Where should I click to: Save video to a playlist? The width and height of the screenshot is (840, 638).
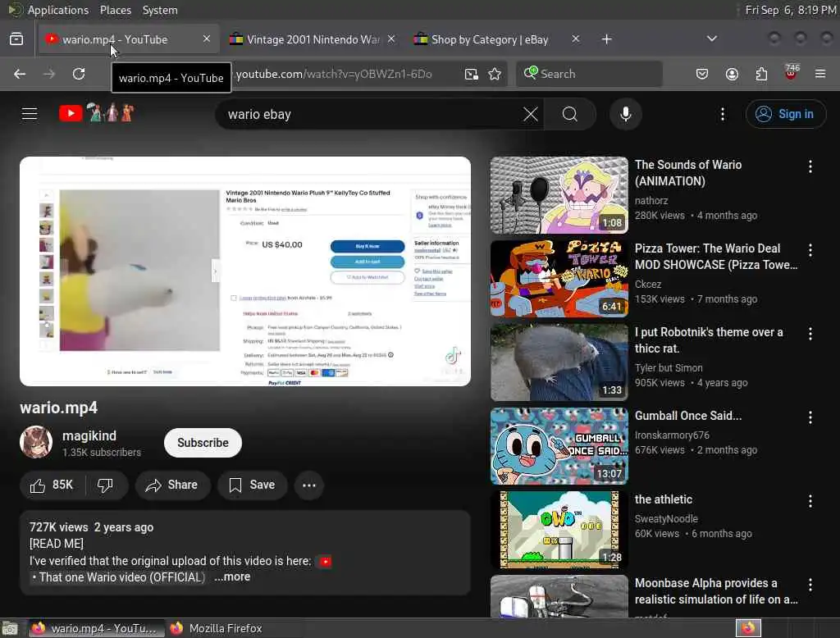click(x=252, y=485)
